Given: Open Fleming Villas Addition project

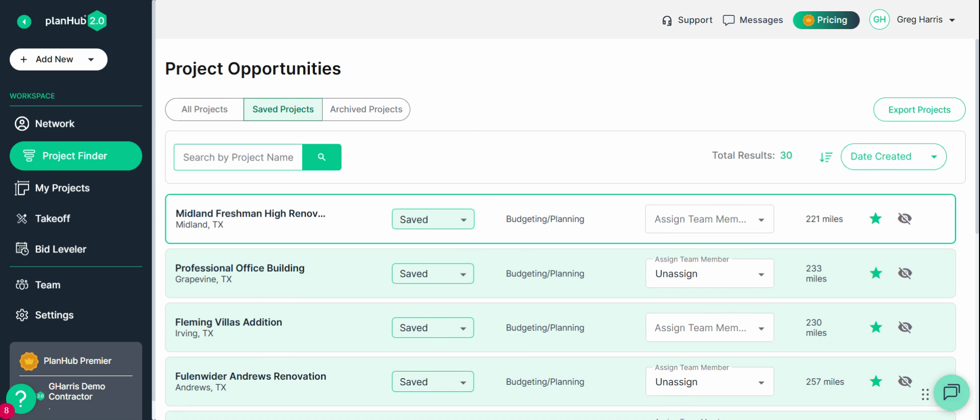Looking at the screenshot, I should 228,322.
